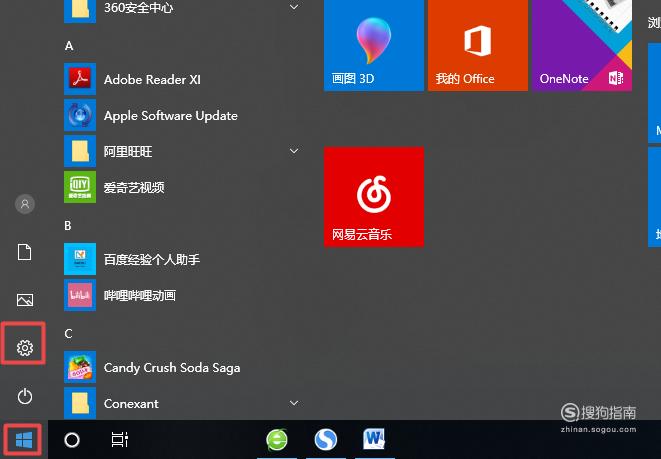The height and width of the screenshot is (459, 661).
Task: Open Cortana circle on taskbar
Action: pos(72,440)
